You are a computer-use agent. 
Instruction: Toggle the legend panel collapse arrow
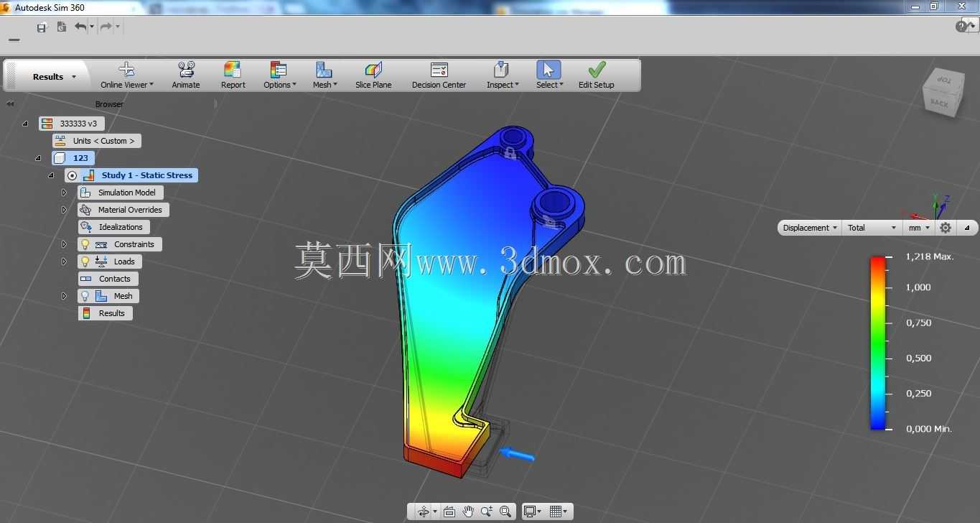tap(967, 228)
